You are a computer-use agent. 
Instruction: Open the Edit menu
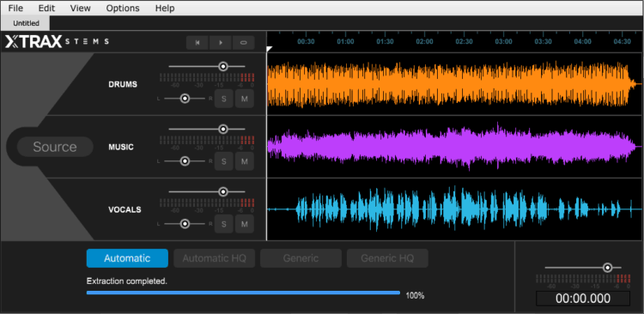coord(46,9)
